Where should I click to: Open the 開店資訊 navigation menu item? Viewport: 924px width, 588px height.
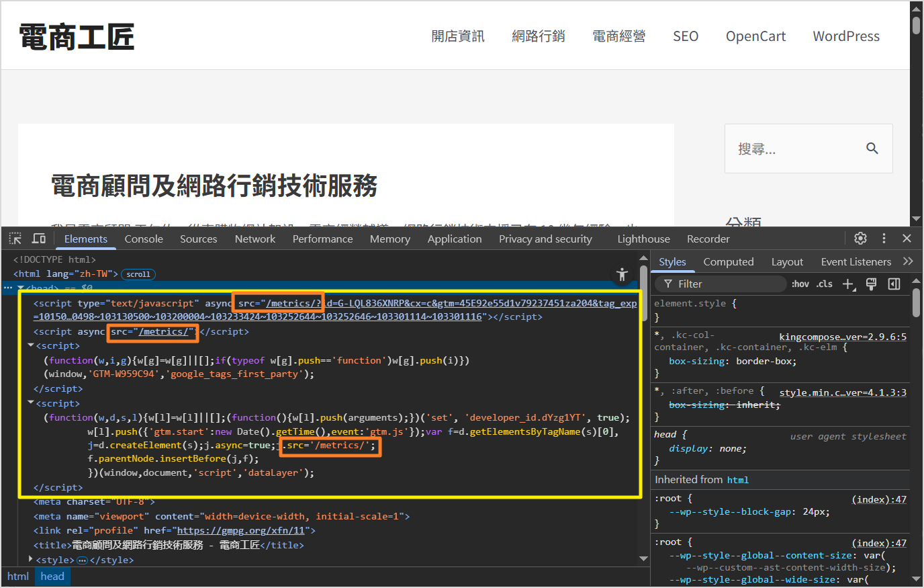click(x=458, y=36)
